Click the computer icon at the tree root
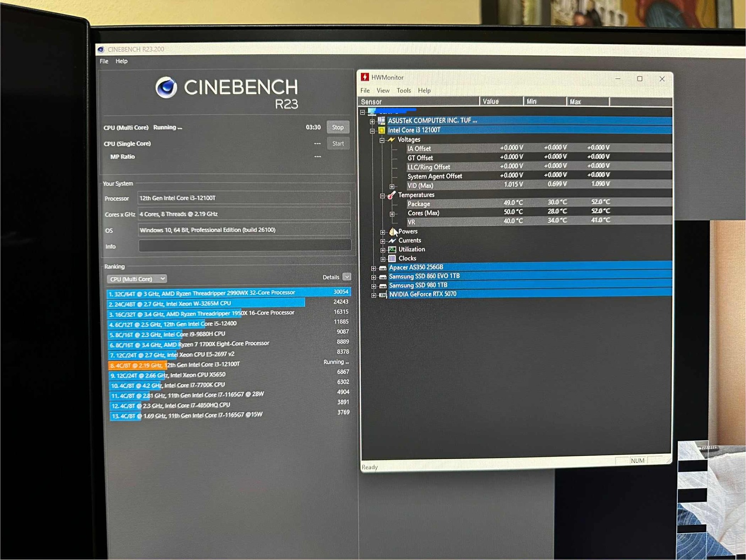Image resolution: width=746 pixels, height=560 pixels. 372,112
